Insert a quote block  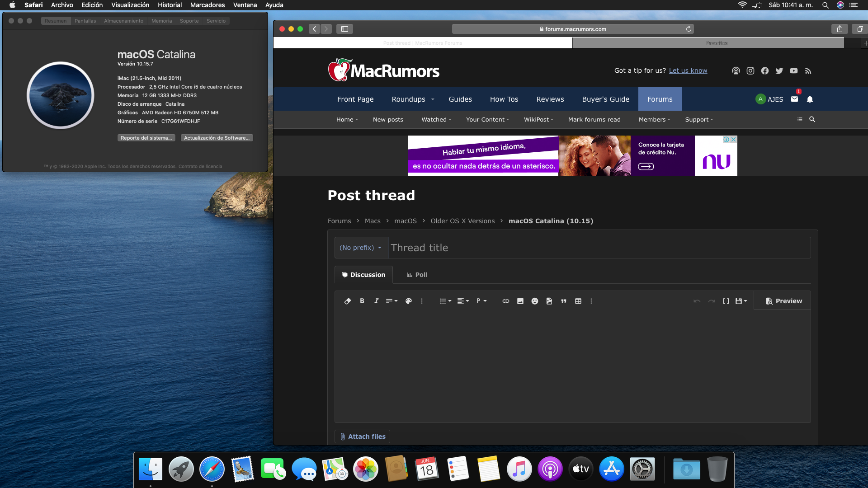coord(563,301)
